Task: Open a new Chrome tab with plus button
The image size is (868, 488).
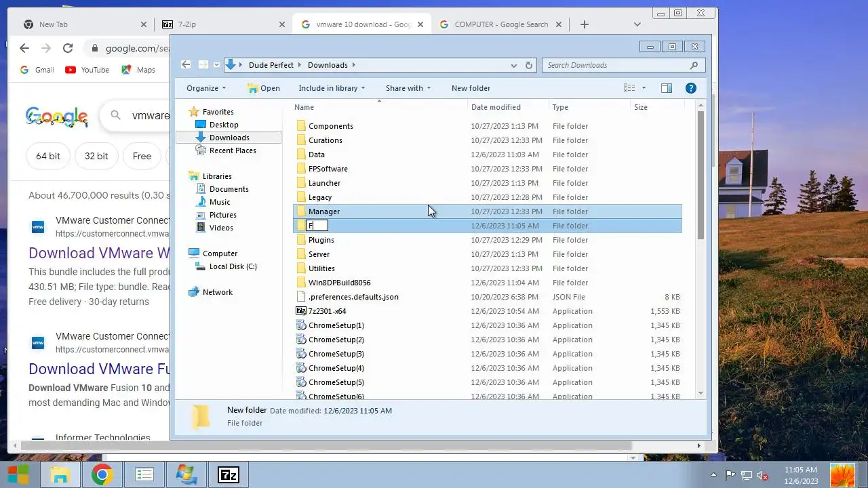Action: pyautogui.click(x=585, y=24)
